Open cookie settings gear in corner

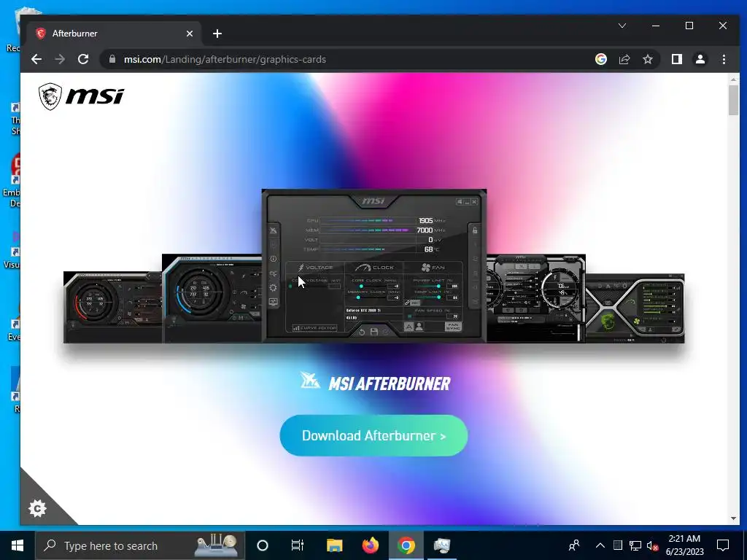37,508
